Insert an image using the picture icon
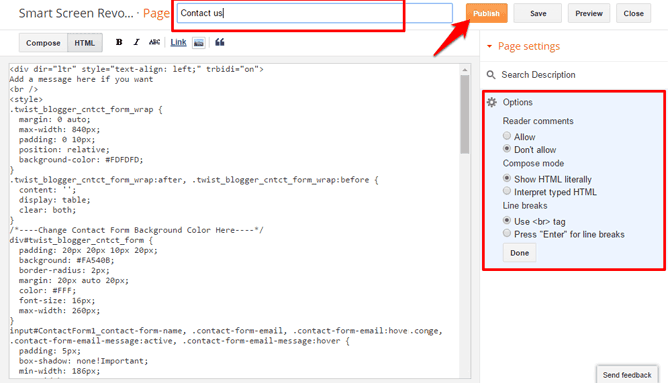This screenshot has width=670, height=383. [x=199, y=43]
